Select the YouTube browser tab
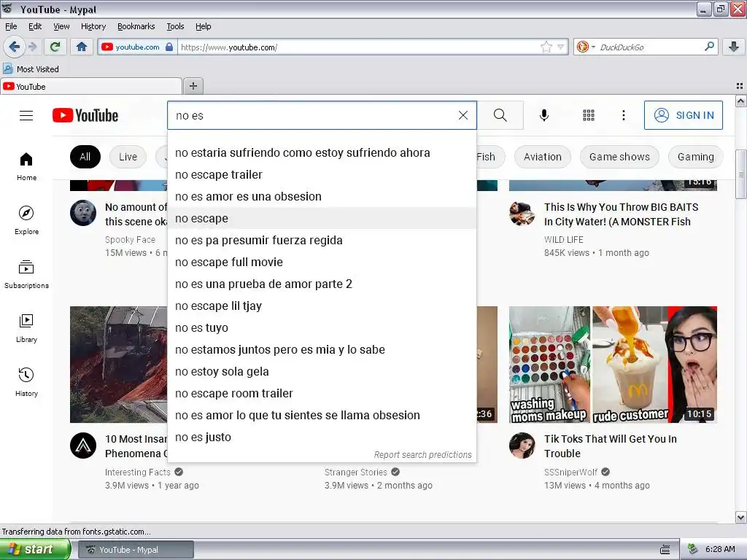Screen dimensions: 747x560 (x=91, y=86)
